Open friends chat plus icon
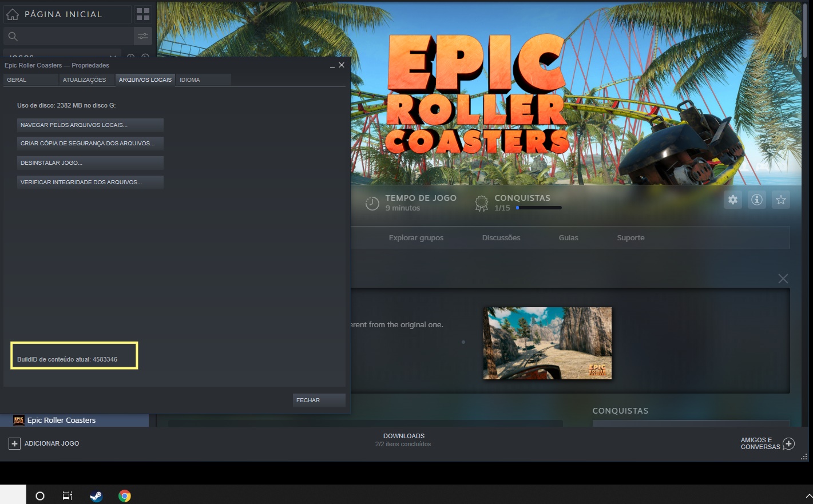The image size is (813, 504). [x=789, y=443]
